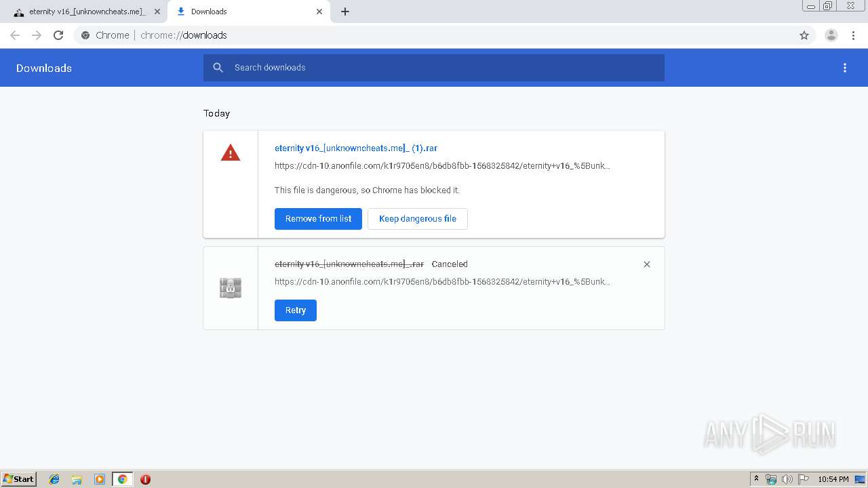Click the Show desktop button in the tray

click(860, 479)
